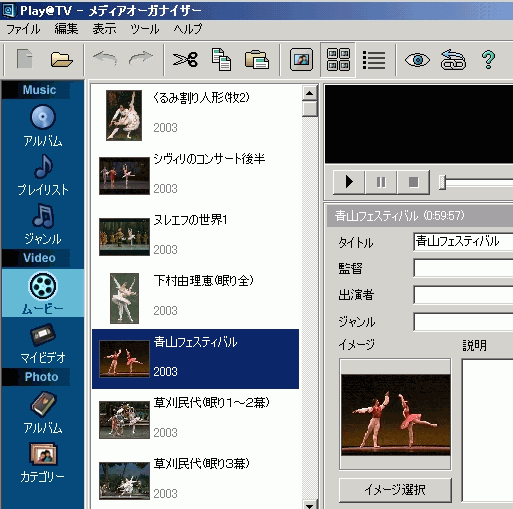Viewport: 513px width, 509px height.
Task: Click the ジャンル input field in details
Action: (463, 322)
